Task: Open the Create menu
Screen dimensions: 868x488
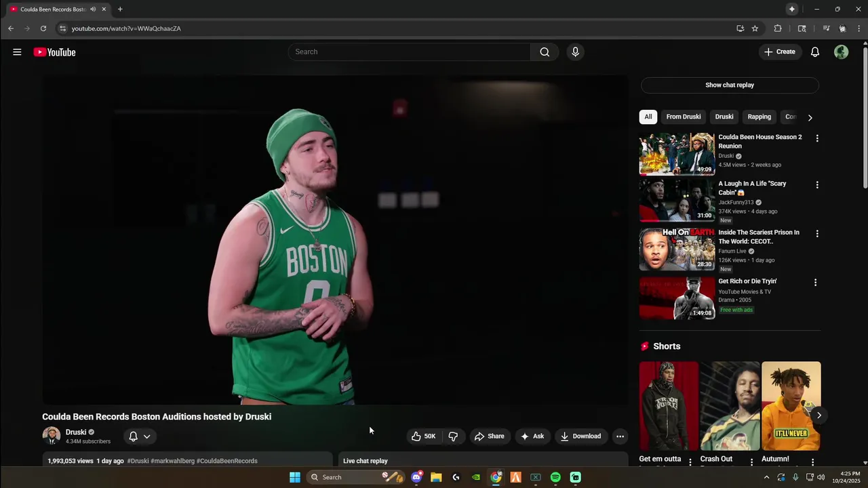Action: coord(780,52)
